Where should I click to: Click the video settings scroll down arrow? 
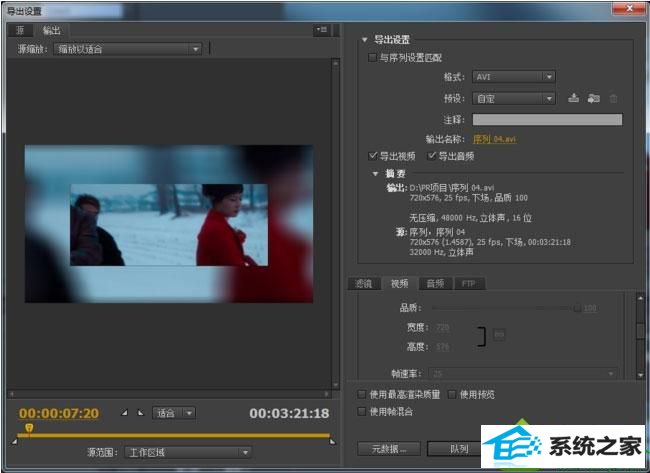pyautogui.click(x=640, y=375)
